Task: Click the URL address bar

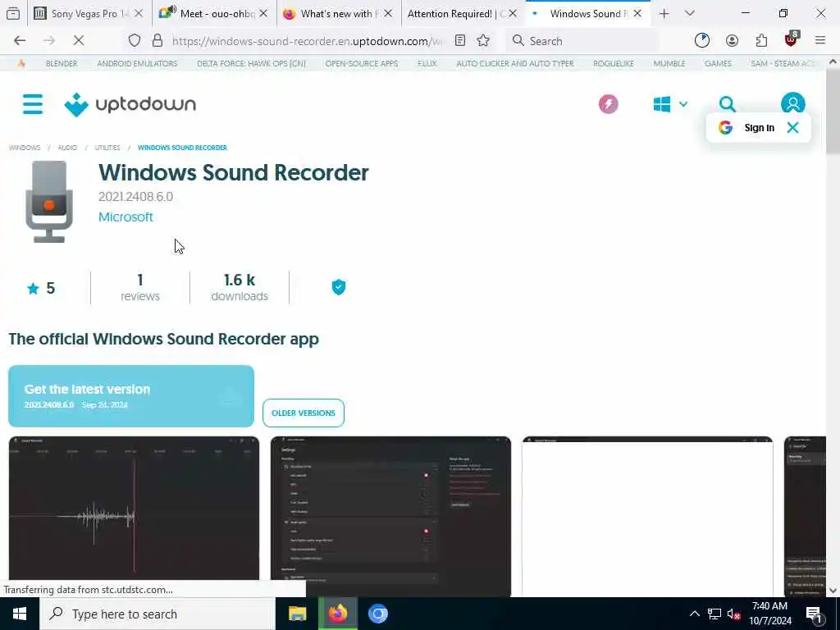Action: pyautogui.click(x=308, y=41)
